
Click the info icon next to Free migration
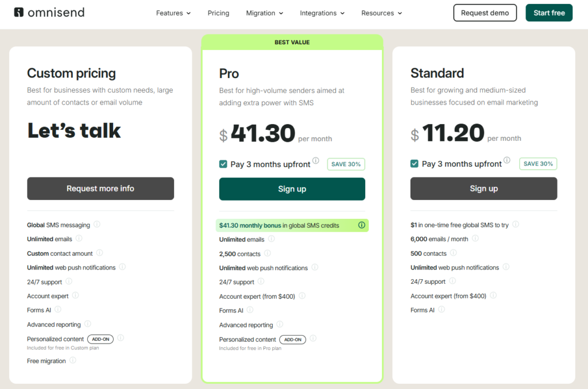[x=73, y=361]
